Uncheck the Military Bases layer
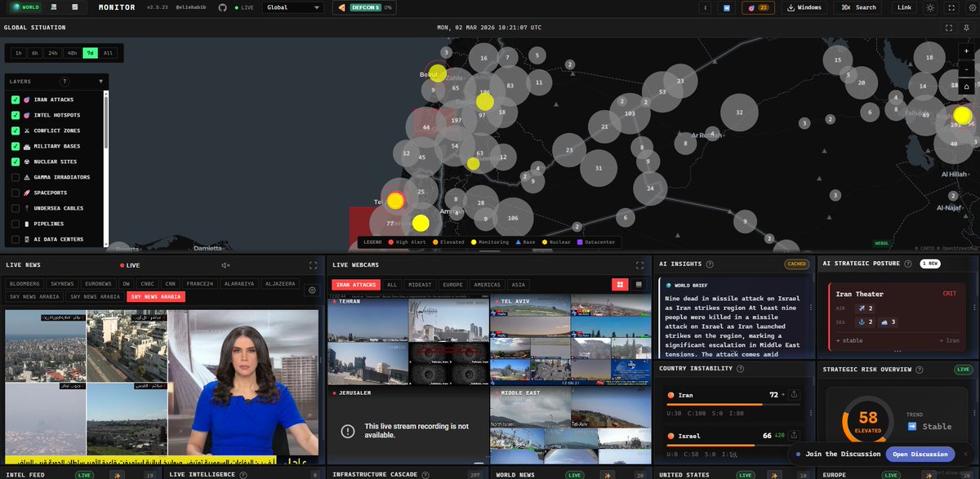This screenshot has height=479, width=980. coord(16,146)
